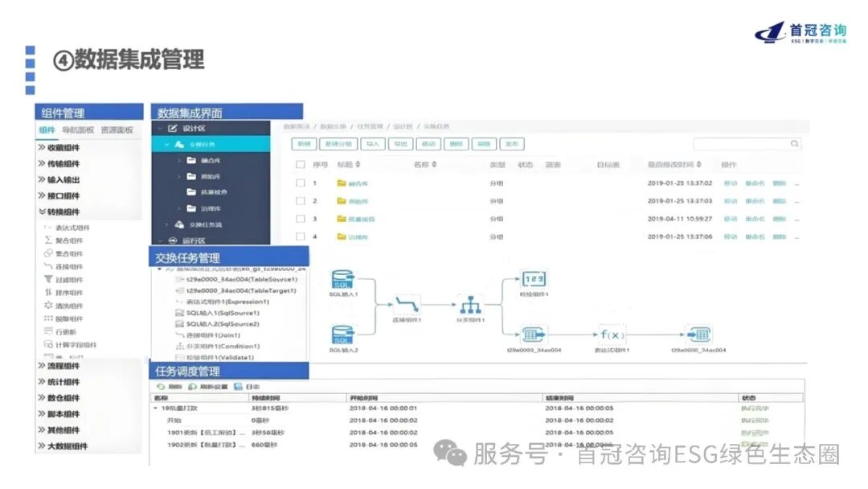The height and width of the screenshot is (489, 868).
Task: Click the branch hierarchy node icon on canvas
Action: pyautogui.click(x=470, y=305)
